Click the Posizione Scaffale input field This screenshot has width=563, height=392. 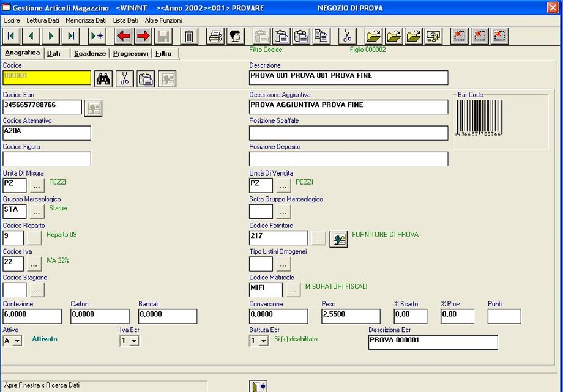click(x=348, y=133)
